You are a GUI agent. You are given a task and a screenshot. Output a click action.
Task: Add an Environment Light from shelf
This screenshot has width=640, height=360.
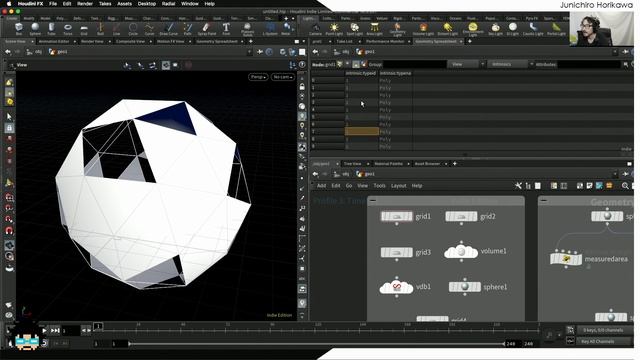point(472,29)
